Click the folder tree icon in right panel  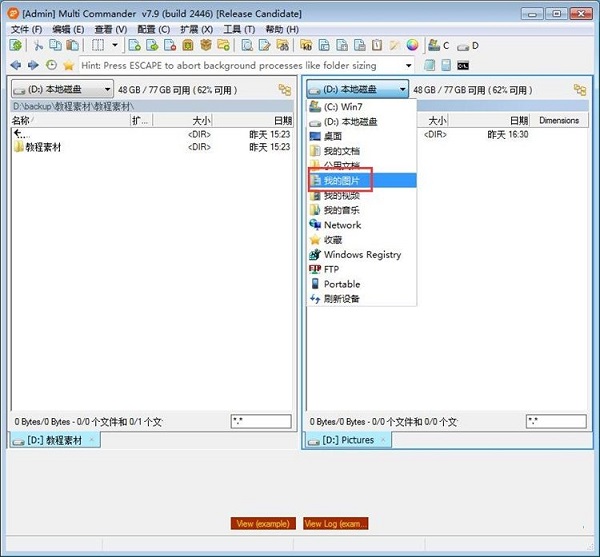point(579,89)
